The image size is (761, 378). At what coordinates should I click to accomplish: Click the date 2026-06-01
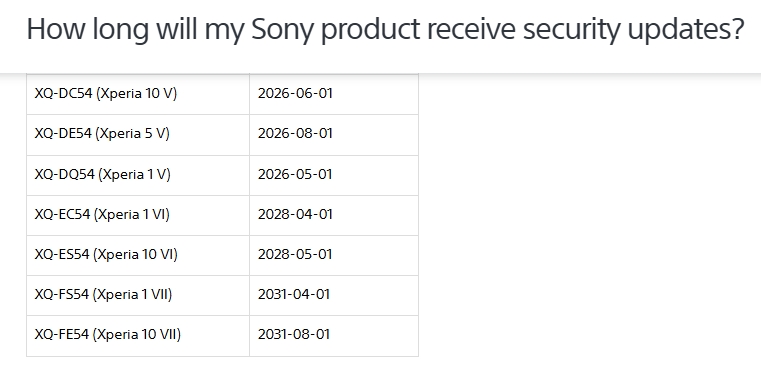tap(295, 93)
